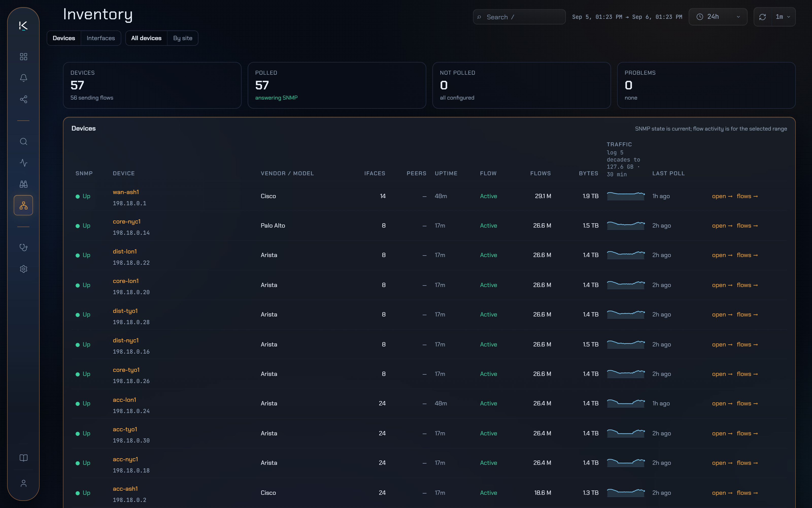
Task: Click flows link in acc-ash1 row
Action: 747,493
